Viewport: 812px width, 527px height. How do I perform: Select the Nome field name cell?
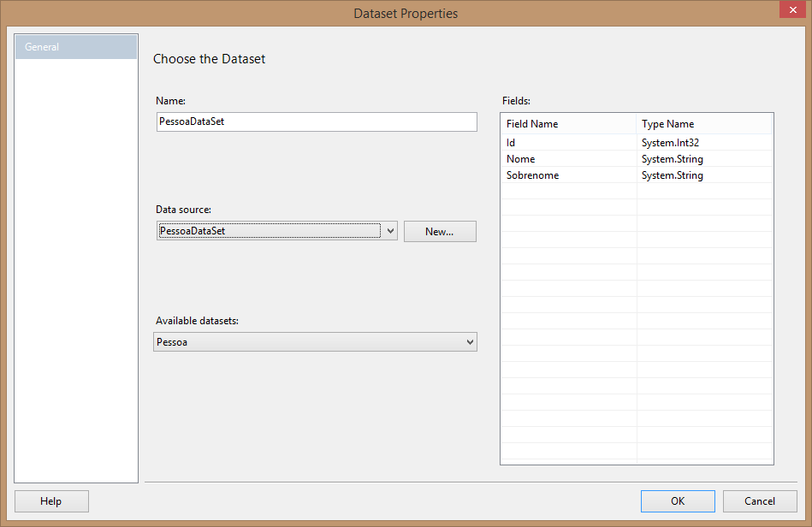(x=568, y=159)
